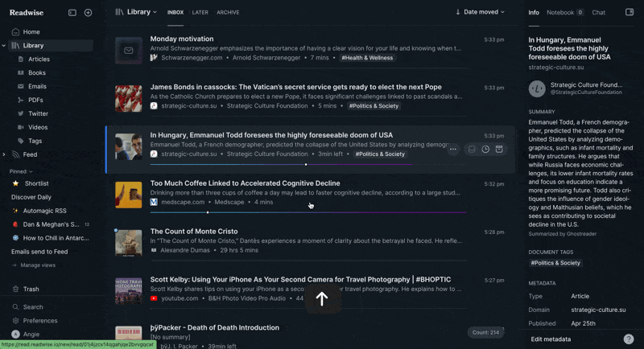Open the PDFs category
This screenshot has width=644, height=349.
coord(35,100)
